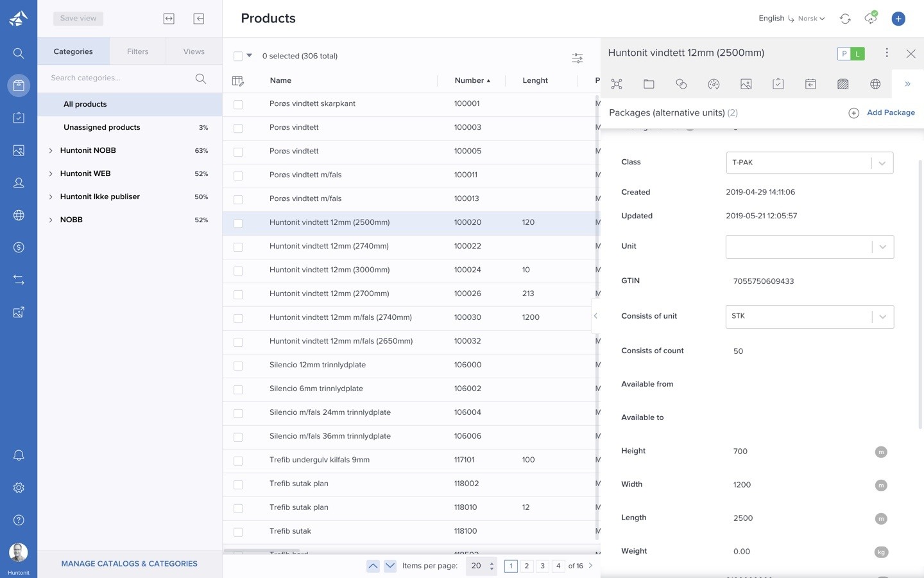
Task: Select checkbox for Silencio 12mm trinnlydplate
Action: point(238,365)
